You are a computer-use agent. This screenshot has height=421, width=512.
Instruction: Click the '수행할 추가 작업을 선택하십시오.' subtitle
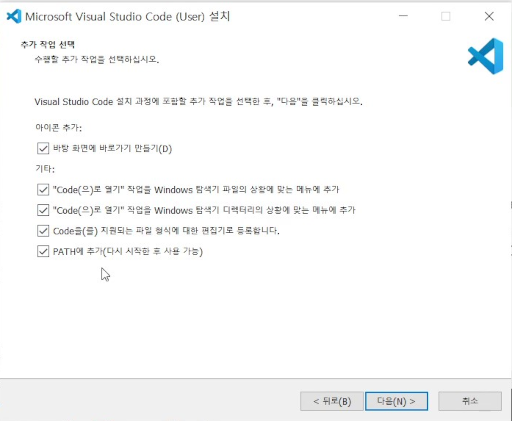97,59
